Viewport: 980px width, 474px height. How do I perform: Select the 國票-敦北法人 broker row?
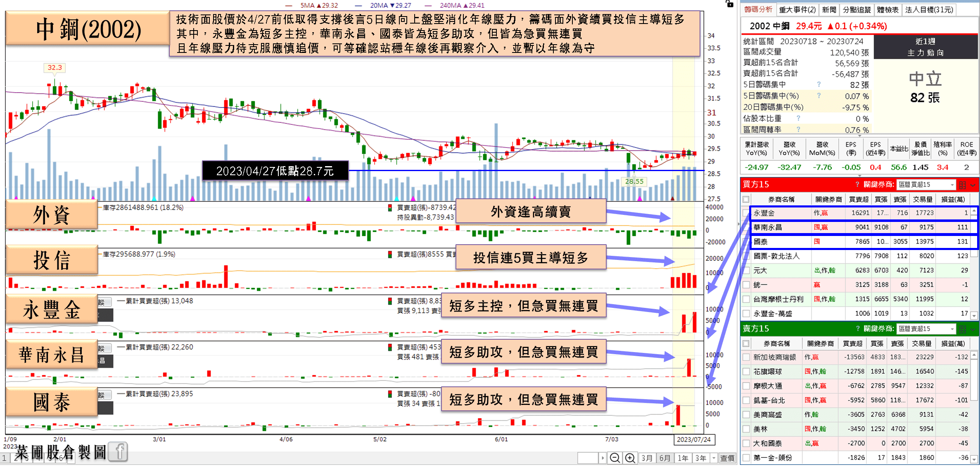[x=855, y=256]
